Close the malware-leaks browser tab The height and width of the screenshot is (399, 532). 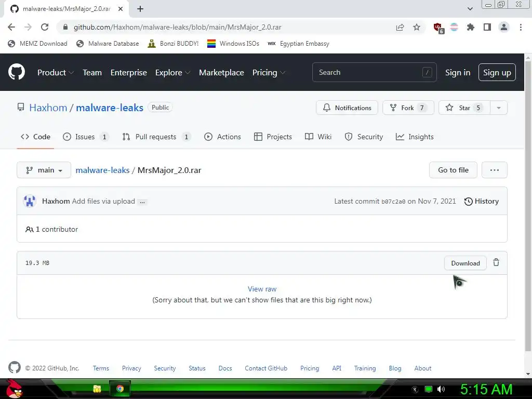121,9
